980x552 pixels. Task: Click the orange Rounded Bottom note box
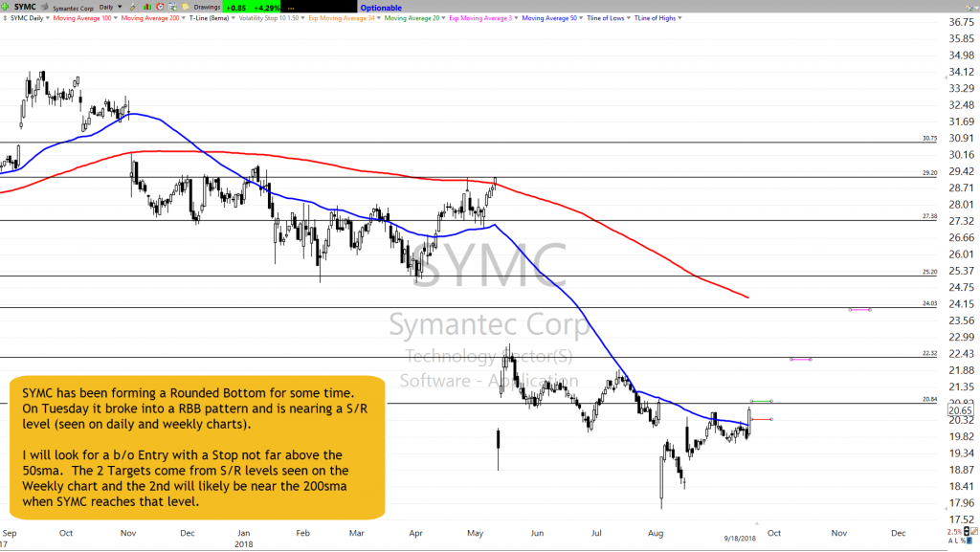tap(197, 447)
